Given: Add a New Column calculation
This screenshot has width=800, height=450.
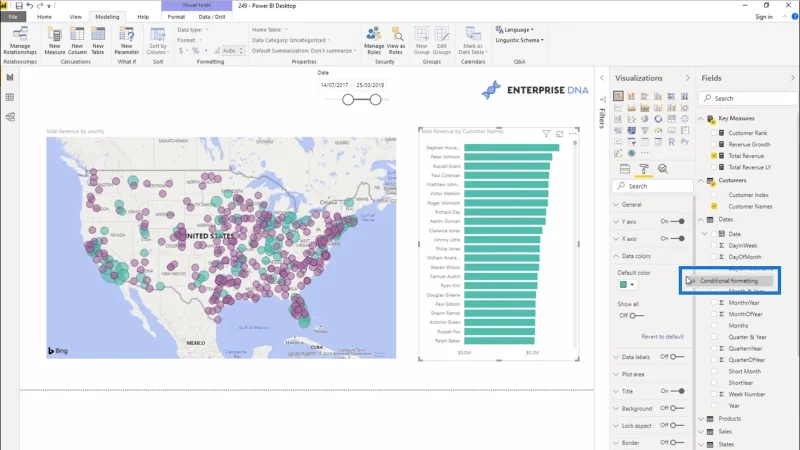Looking at the screenshot, I should click(x=77, y=41).
